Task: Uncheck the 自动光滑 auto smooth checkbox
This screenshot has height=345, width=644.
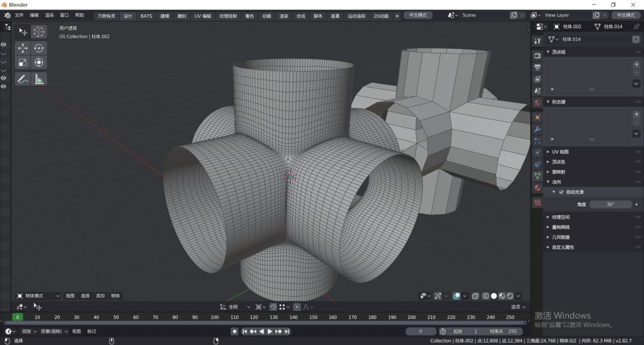Action: click(x=561, y=192)
